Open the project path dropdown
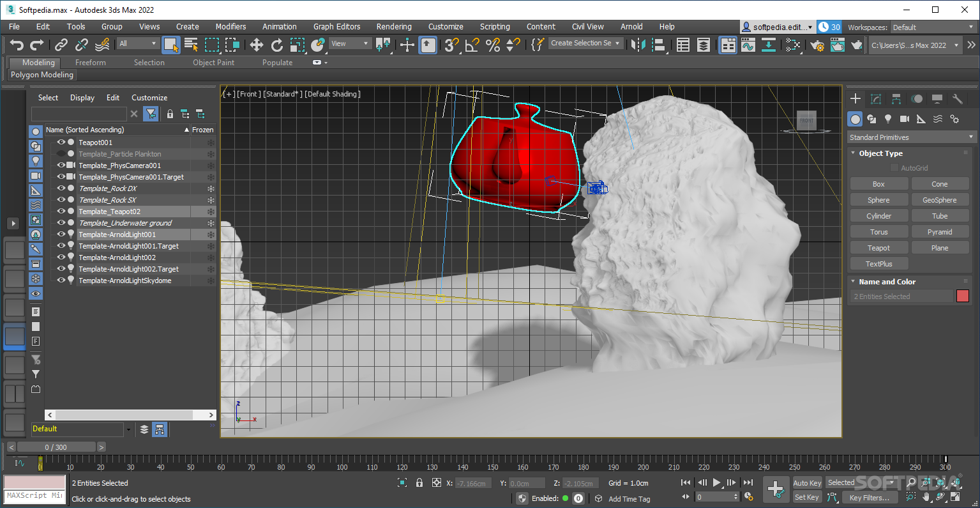Image resolution: width=980 pixels, height=508 pixels. coord(916,45)
